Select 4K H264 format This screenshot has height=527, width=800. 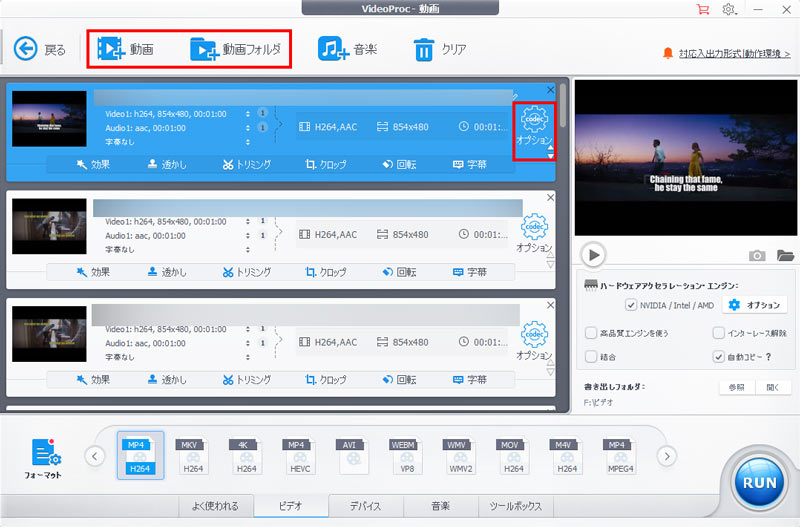[246, 456]
